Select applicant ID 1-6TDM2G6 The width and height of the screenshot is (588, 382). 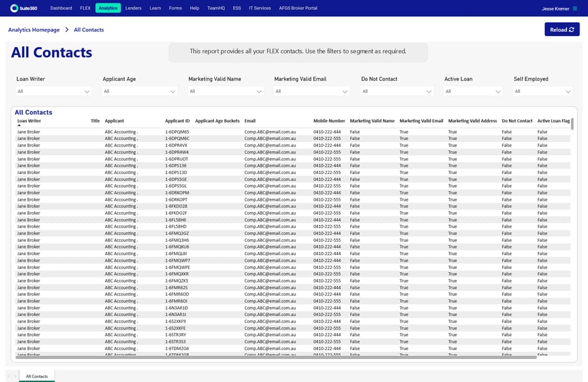pos(177,348)
